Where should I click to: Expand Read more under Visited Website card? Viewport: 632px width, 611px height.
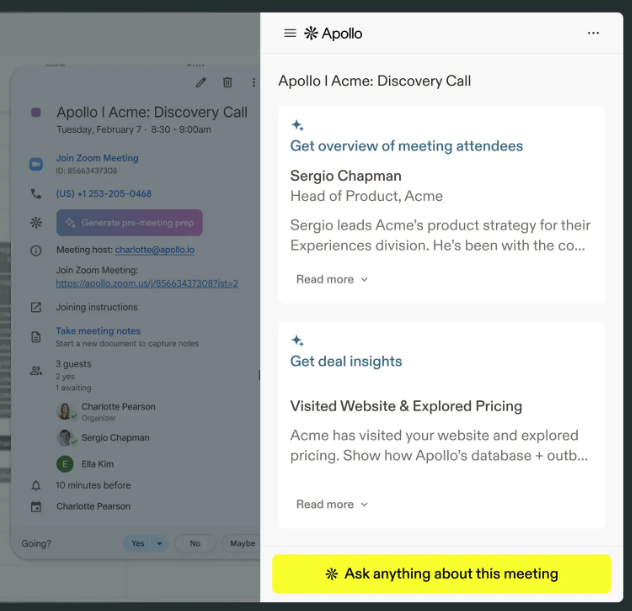point(332,504)
